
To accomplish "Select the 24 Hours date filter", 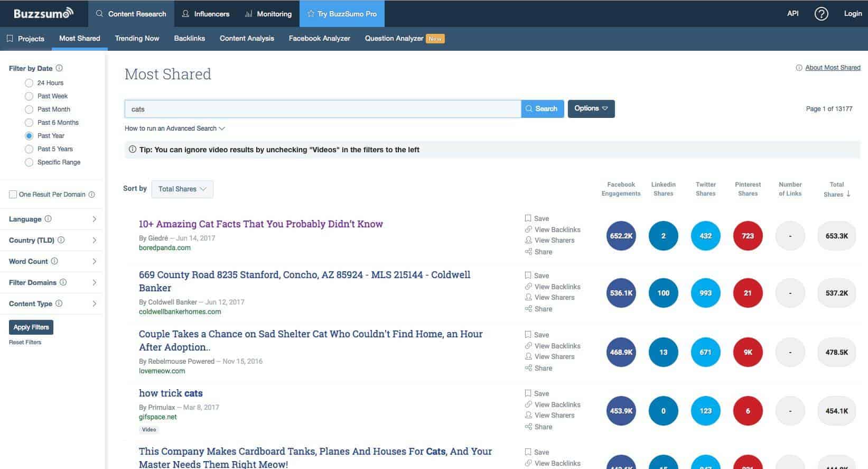I will click(29, 83).
